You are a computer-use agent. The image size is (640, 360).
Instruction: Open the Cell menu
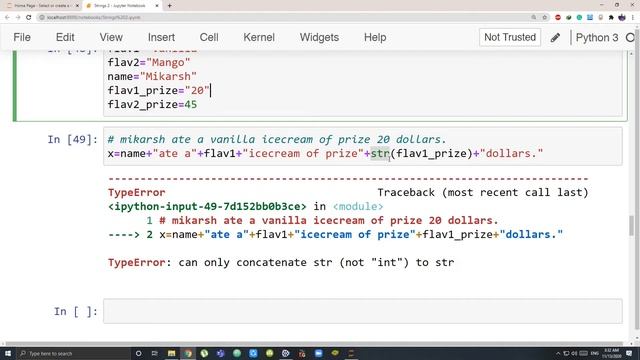(209, 37)
